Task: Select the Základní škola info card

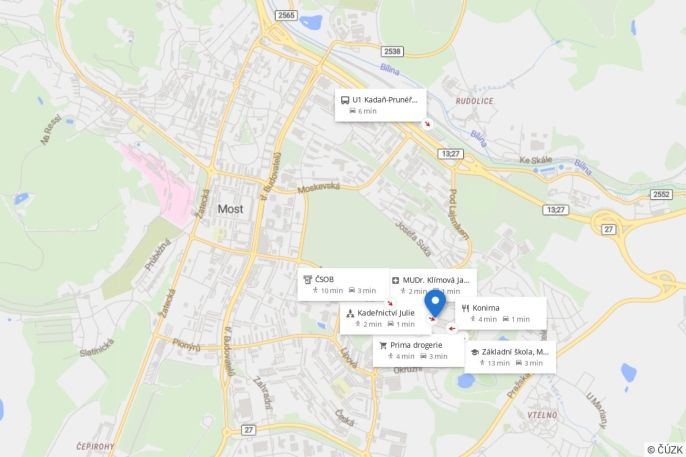Action: coord(510,357)
